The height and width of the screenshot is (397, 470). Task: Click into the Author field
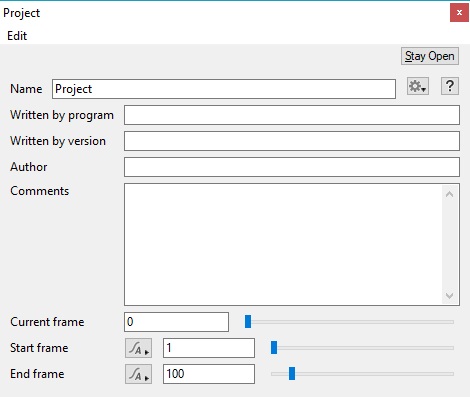click(292, 167)
